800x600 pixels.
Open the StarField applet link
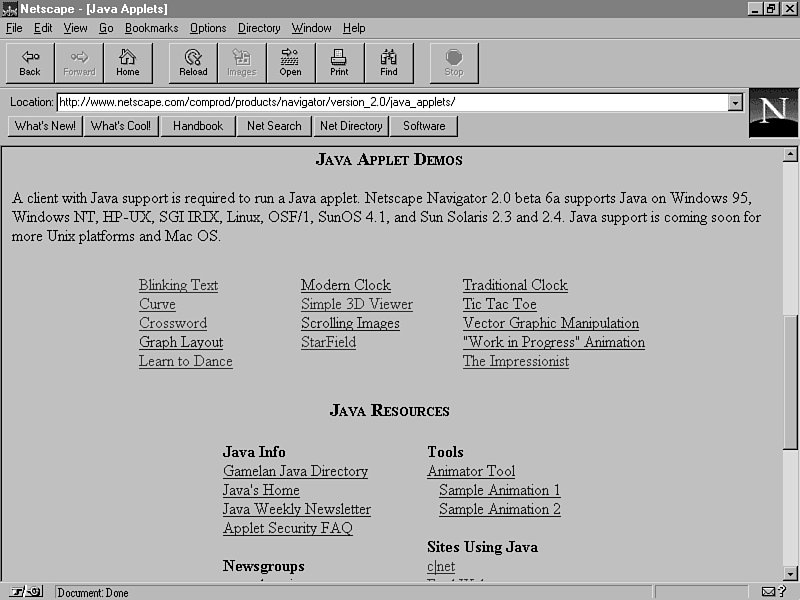(x=329, y=342)
